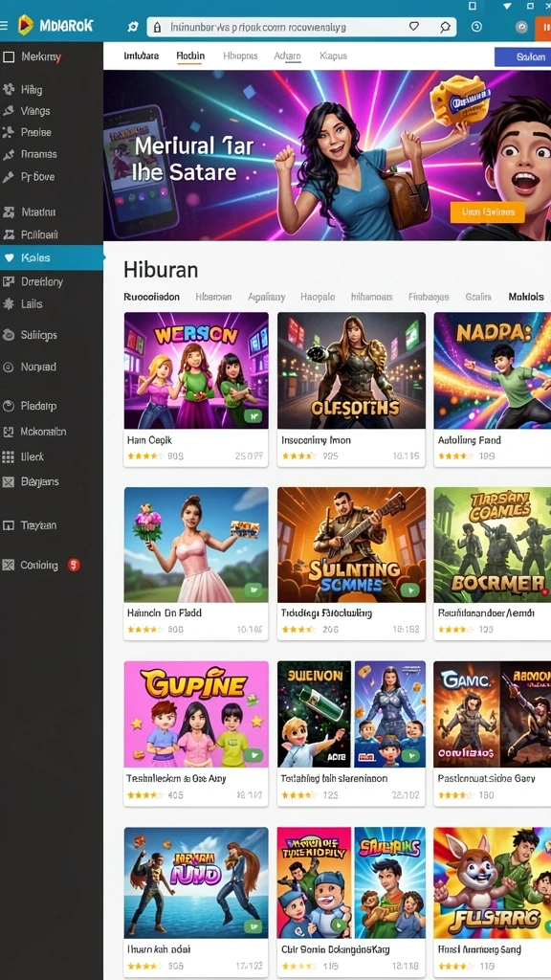Viewport: 551px width, 980px height.
Task: Open the Kales sidebar entry
Action: point(52,257)
